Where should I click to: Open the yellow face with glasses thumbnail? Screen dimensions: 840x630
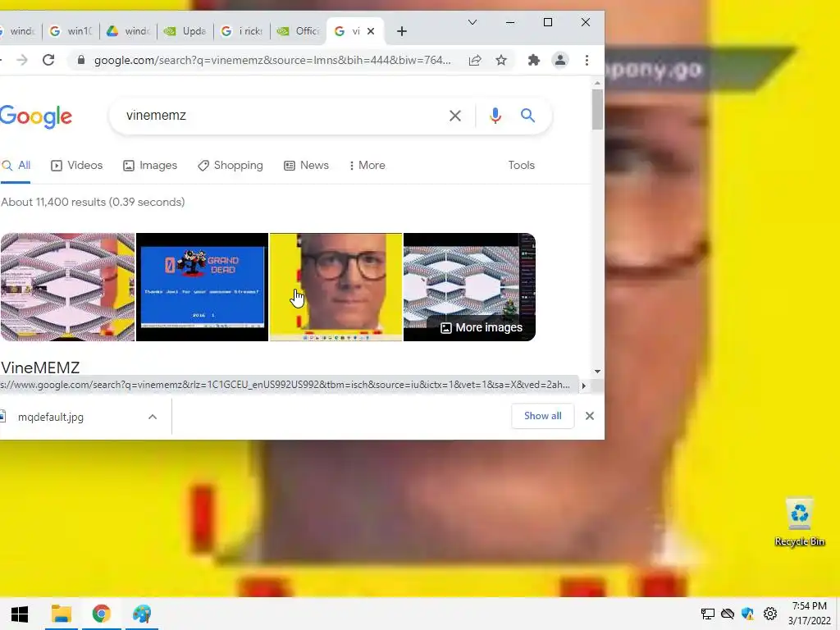(336, 287)
